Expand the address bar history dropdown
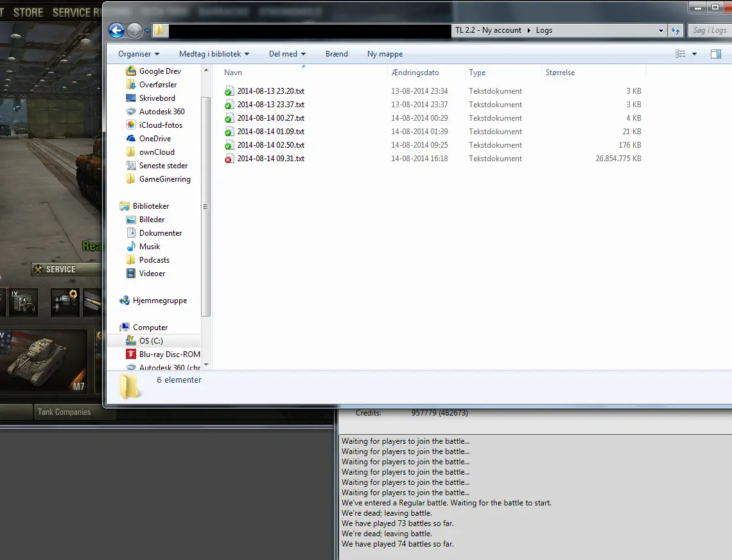This screenshot has height=560, width=732. tap(661, 30)
